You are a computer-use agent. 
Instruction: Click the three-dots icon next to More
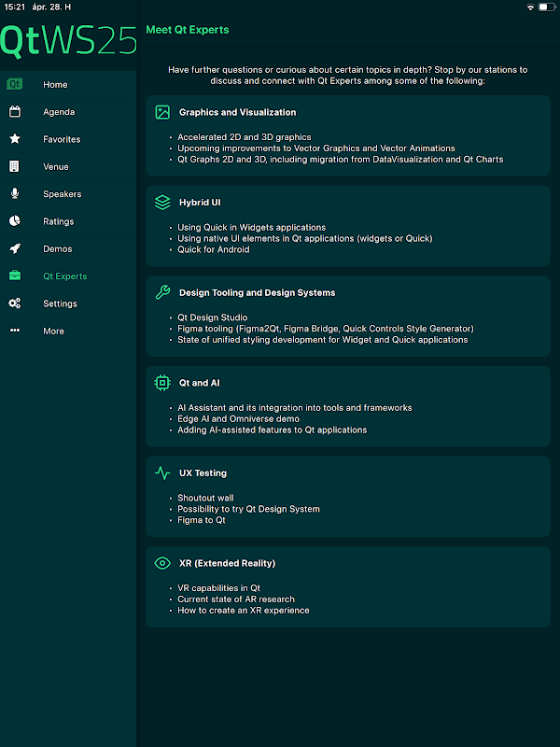[x=15, y=331]
